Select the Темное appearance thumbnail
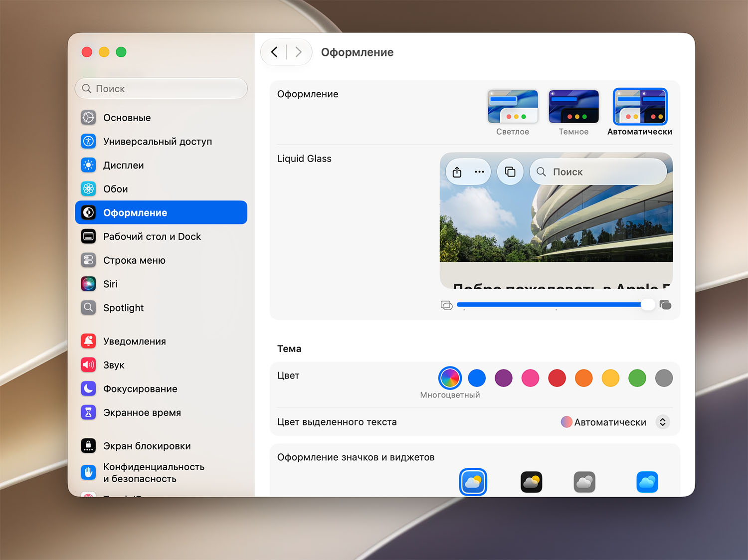748x560 pixels. tap(573, 107)
